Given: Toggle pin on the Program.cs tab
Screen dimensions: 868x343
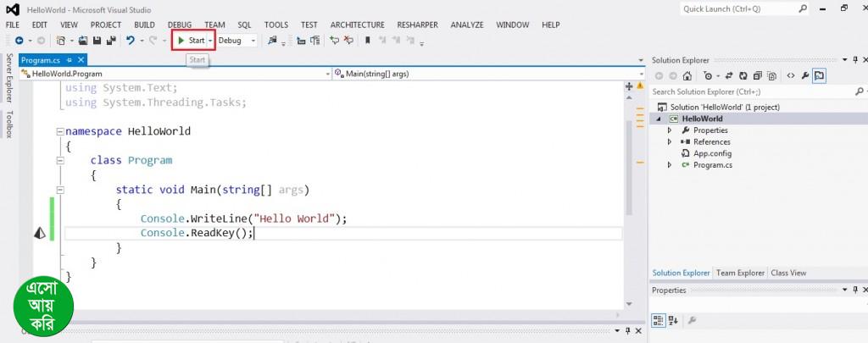Looking at the screenshot, I should [x=70, y=60].
